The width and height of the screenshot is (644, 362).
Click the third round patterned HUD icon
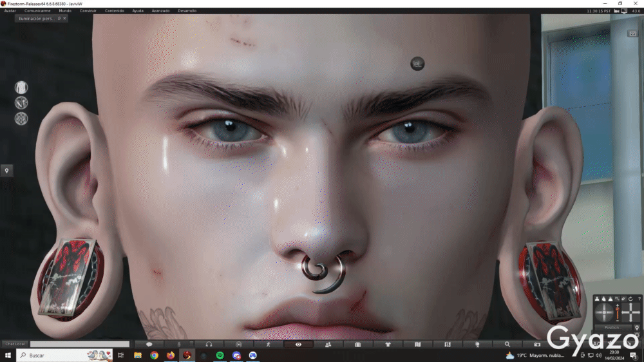tap(21, 119)
